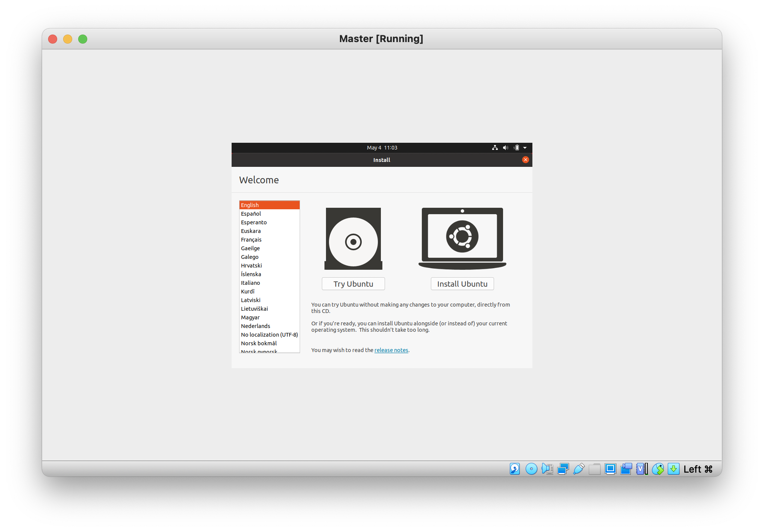Screen dimensions: 764x532
Task: Select Italiano in the language list
Action: [x=250, y=283]
